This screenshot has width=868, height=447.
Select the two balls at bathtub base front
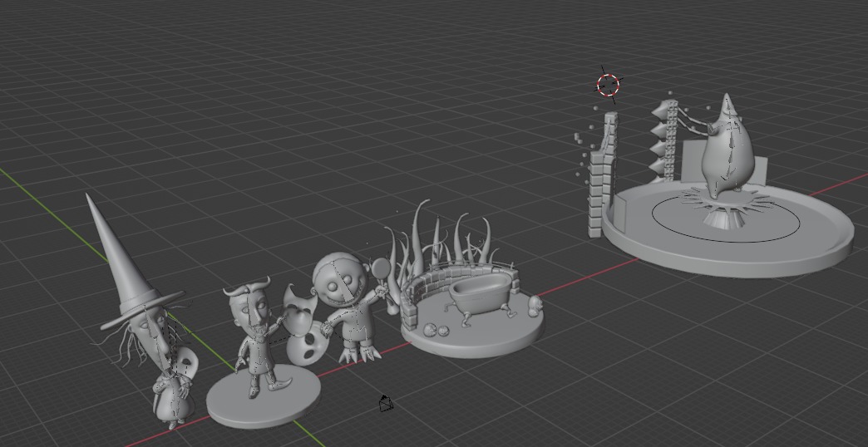click(436, 331)
